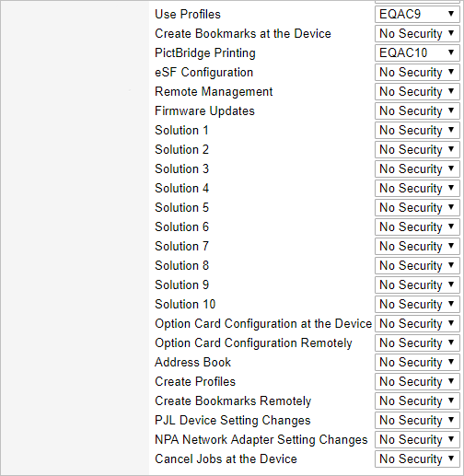Open the Solution 7 security dropdown
The width and height of the screenshot is (464, 476).
[417, 246]
